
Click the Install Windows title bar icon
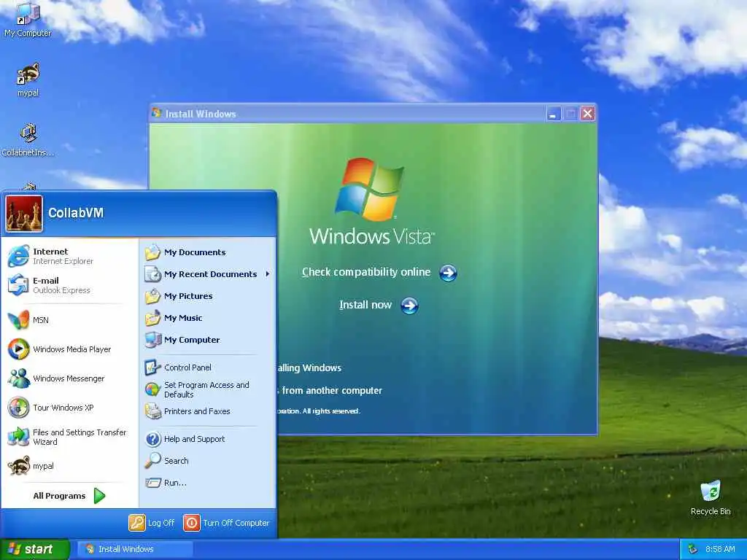tap(157, 113)
